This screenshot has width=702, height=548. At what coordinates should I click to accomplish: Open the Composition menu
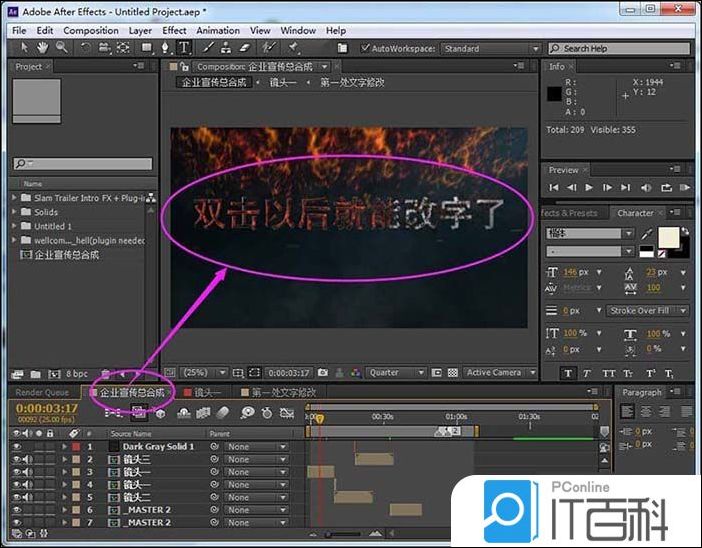[90, 31]
